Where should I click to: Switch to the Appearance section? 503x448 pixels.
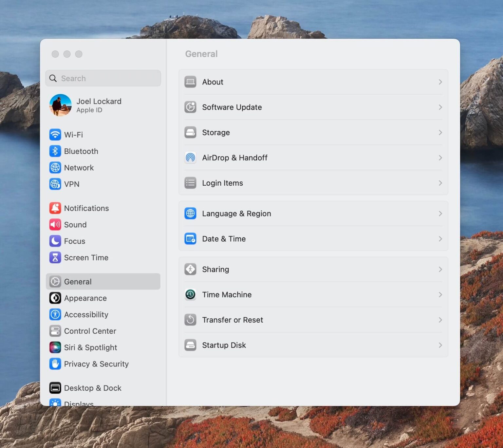tap(85, 298)
